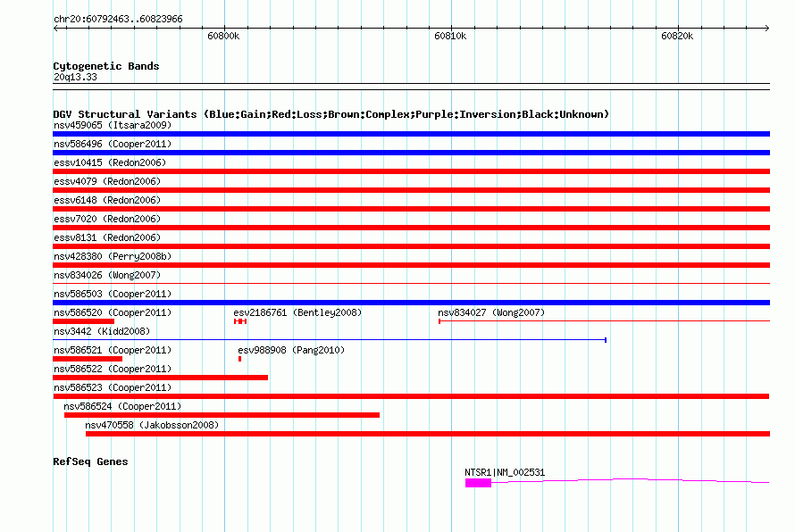Click thin blue line under nsv3442
The height and width of the screenshot is (532, 795).
330,340
